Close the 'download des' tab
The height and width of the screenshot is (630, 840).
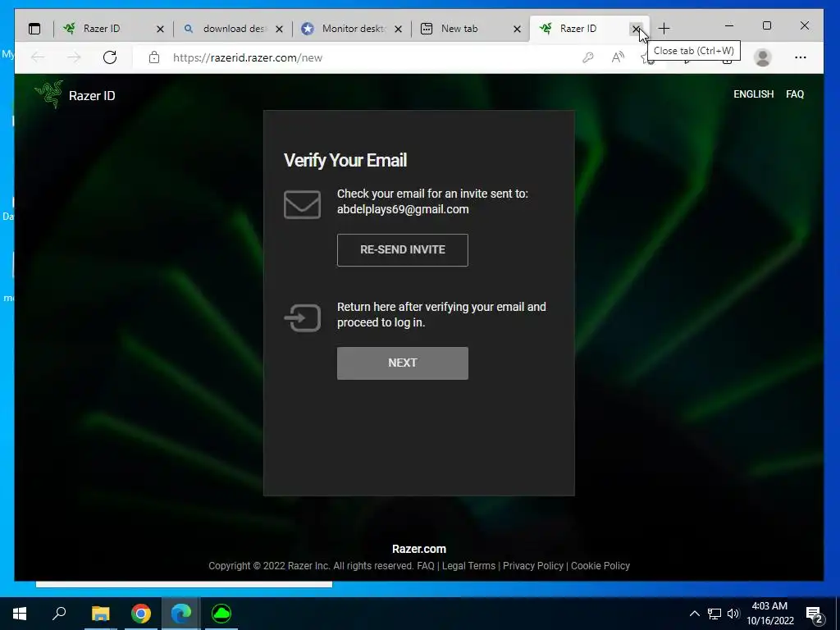[279, 29]
